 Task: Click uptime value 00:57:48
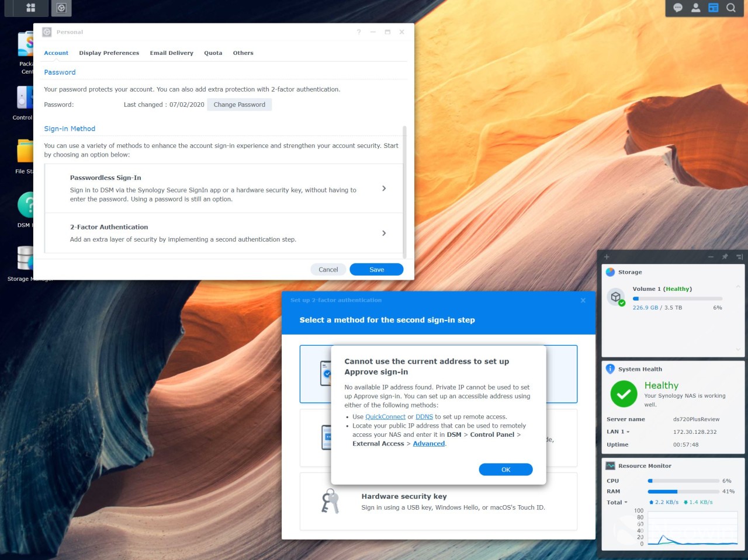click(x=686, y=445)
